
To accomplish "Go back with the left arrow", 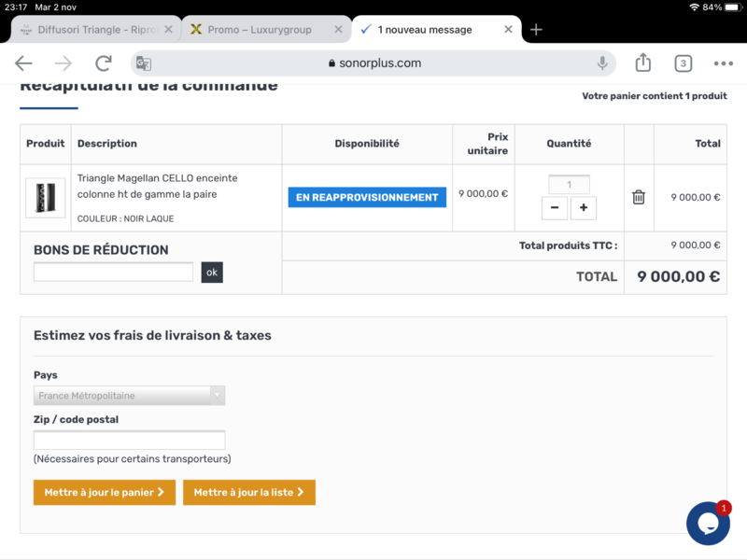I will pos(23,63).
